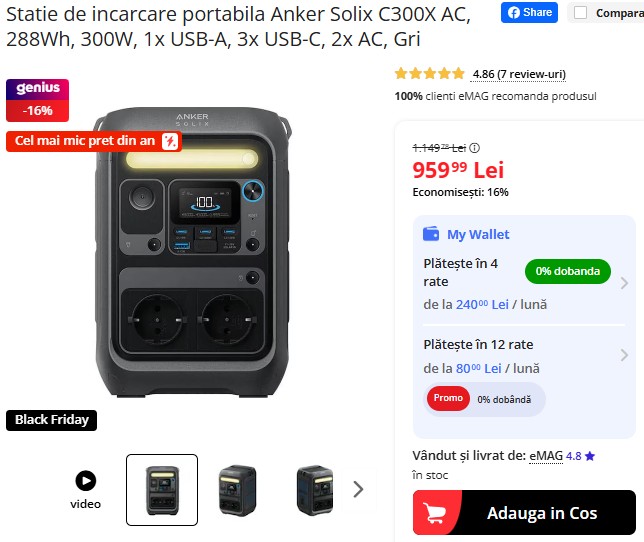
Task: Open the 7 review-uri link
Action: coord(519,74)
